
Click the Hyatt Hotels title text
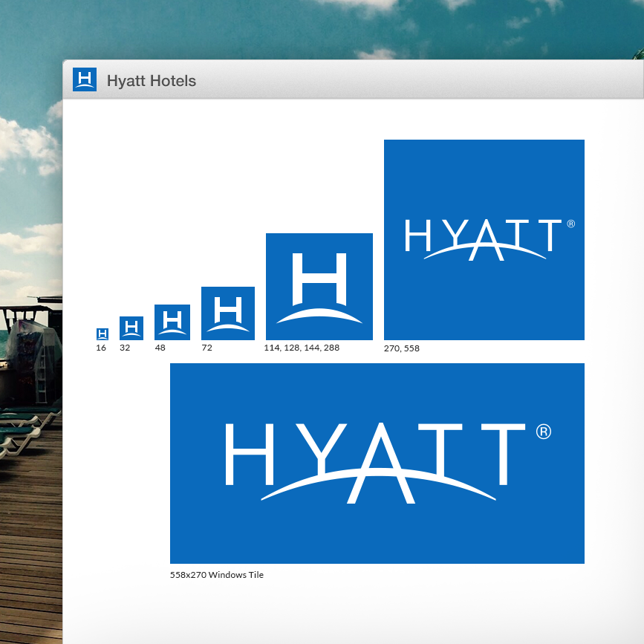pos(152,81)
